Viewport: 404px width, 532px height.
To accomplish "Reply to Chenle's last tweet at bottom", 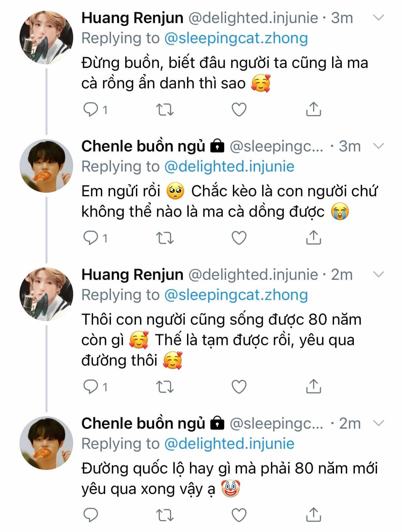I will pyautogui.click(x=91, y=515).
